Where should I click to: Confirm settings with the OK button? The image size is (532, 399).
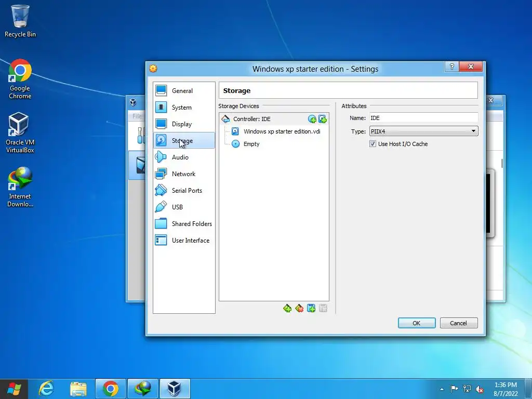[x=416, y=323]
